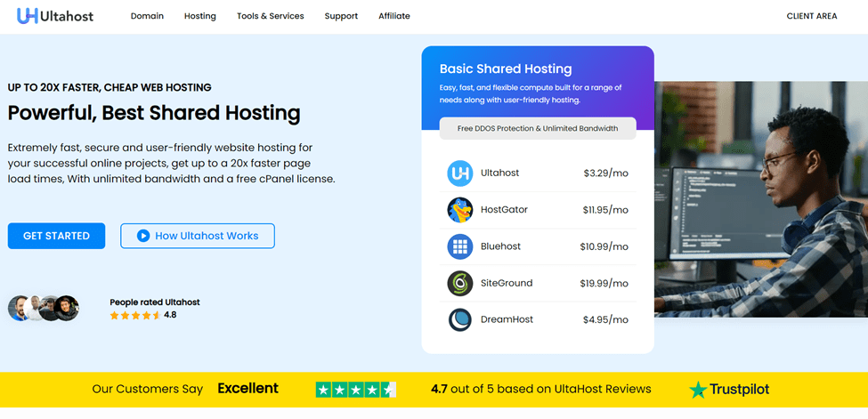Click the Excellent rating text
868x419 pixels.
[x=248, y=389]
